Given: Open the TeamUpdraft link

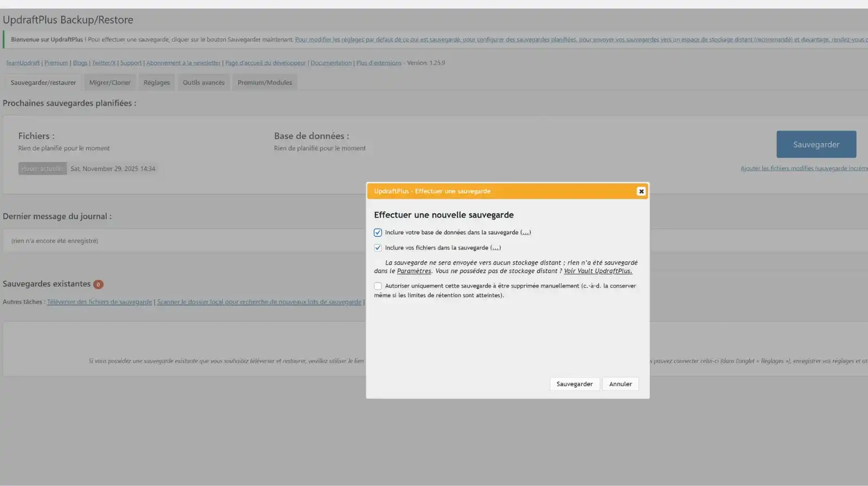Looking at the screenshot, I should click(x=22, y=63).
